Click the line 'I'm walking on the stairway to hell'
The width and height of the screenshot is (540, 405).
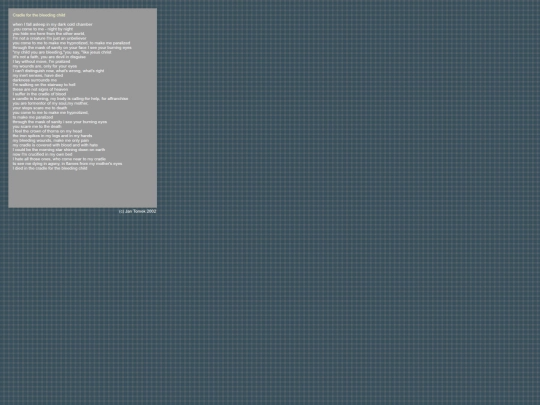(x=44, y=85)
